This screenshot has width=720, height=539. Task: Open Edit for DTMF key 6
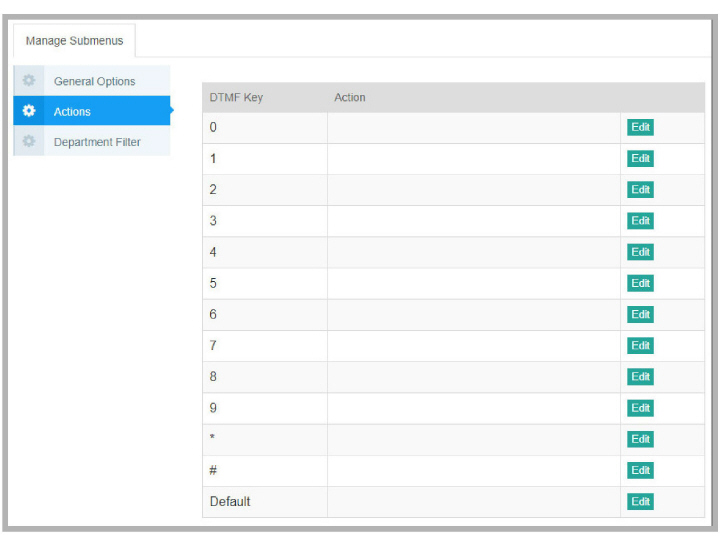tap(640, 314)
